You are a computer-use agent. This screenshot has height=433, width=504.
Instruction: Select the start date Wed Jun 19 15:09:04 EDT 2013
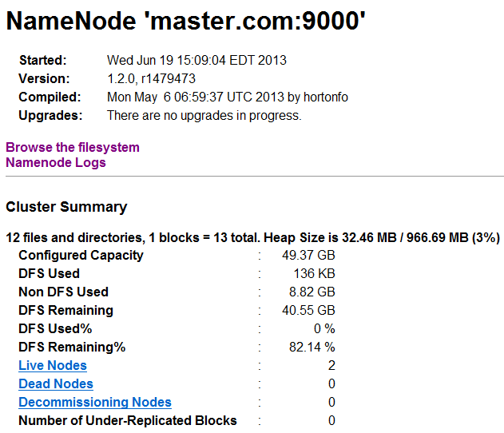point(196,61)
